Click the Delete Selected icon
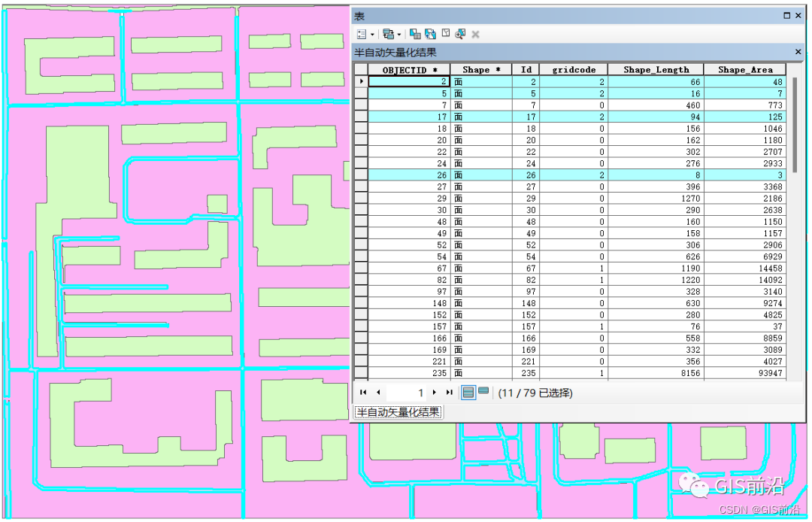812x522 pixels. 475,34
